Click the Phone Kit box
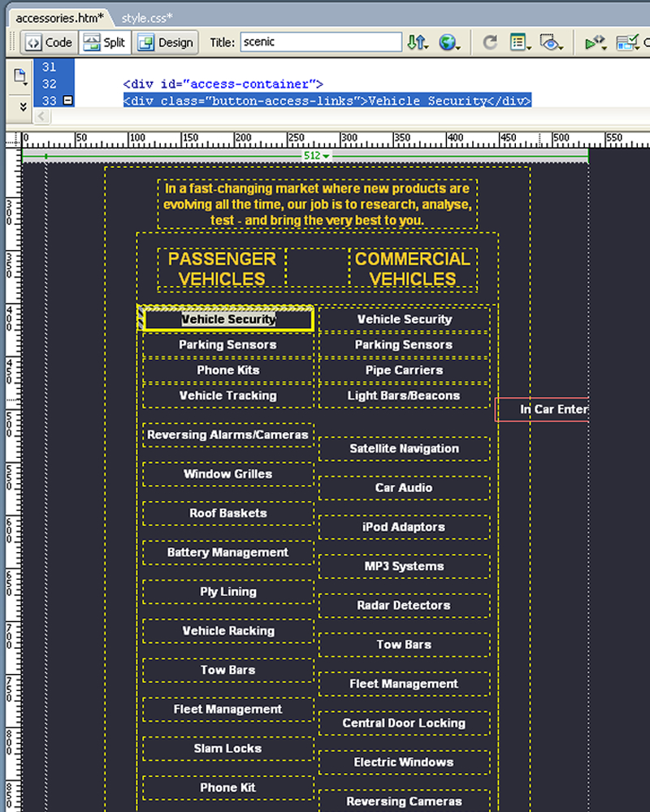This screenshot has width=650, height=812. click(228, 788)
